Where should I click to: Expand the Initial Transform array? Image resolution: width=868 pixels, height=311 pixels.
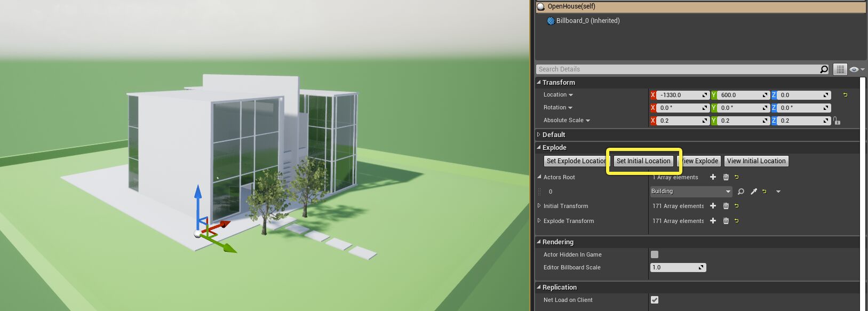pos(539,206)
